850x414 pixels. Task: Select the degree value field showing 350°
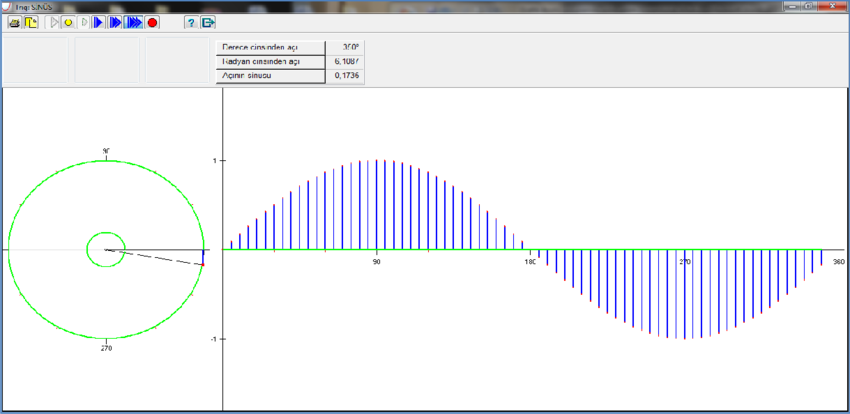tap(346, 47)
